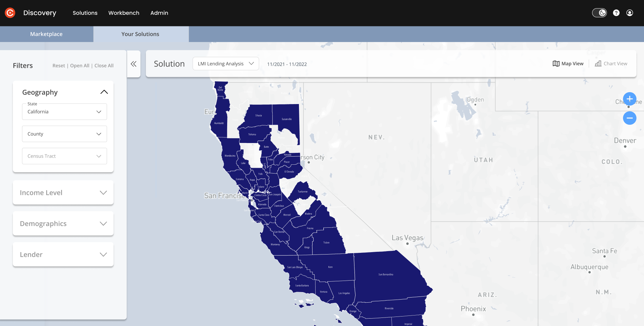Zoom in the map with plus button

[630, 99]
